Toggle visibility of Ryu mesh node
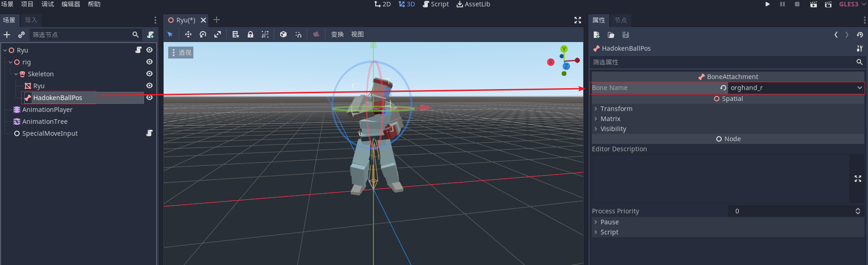 [x=149, y=85]
